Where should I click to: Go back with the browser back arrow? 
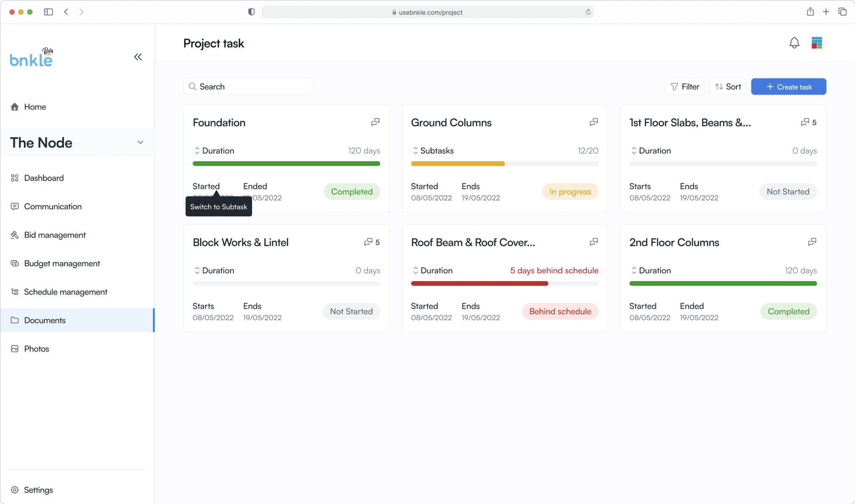point(66,12)
